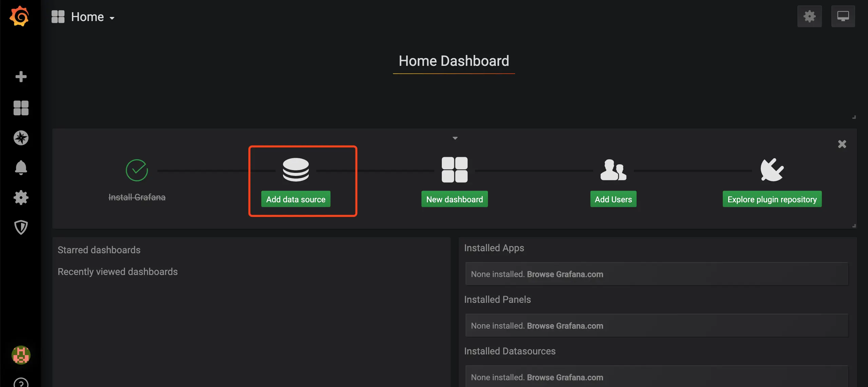This screenshot has height=387, width=868.
Task: Click Browse Grafana.com under Installed Apps
Action: coord(565,274)
